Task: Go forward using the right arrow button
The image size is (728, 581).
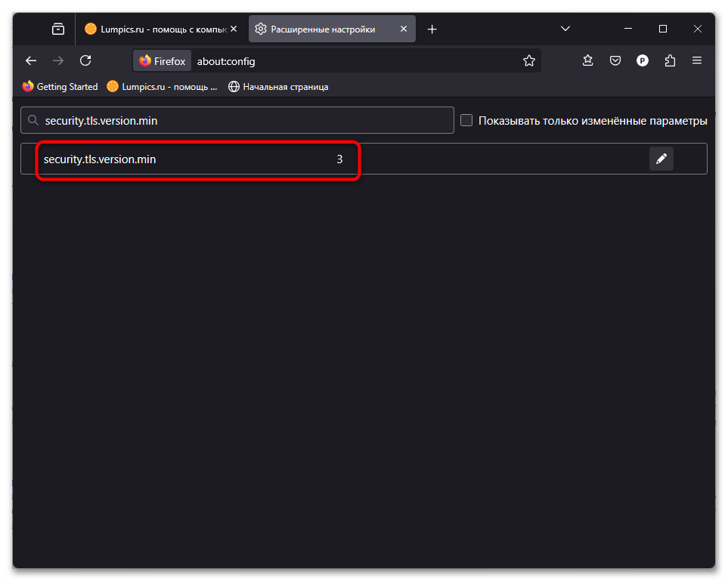Action: point(58,60)
